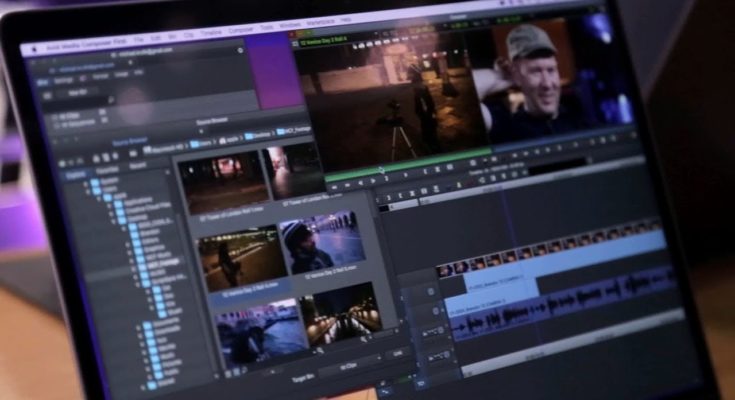Open the Composer menu

(240, 30)
